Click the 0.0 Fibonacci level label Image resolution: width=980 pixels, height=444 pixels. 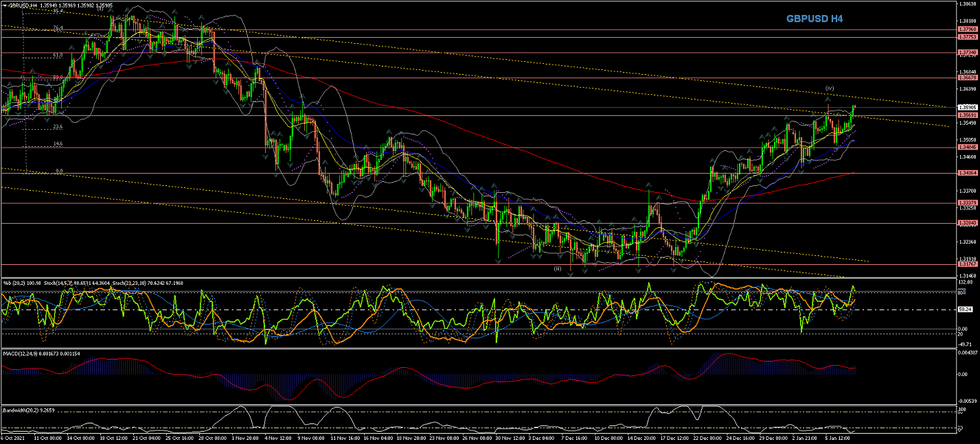coord(60,171)
